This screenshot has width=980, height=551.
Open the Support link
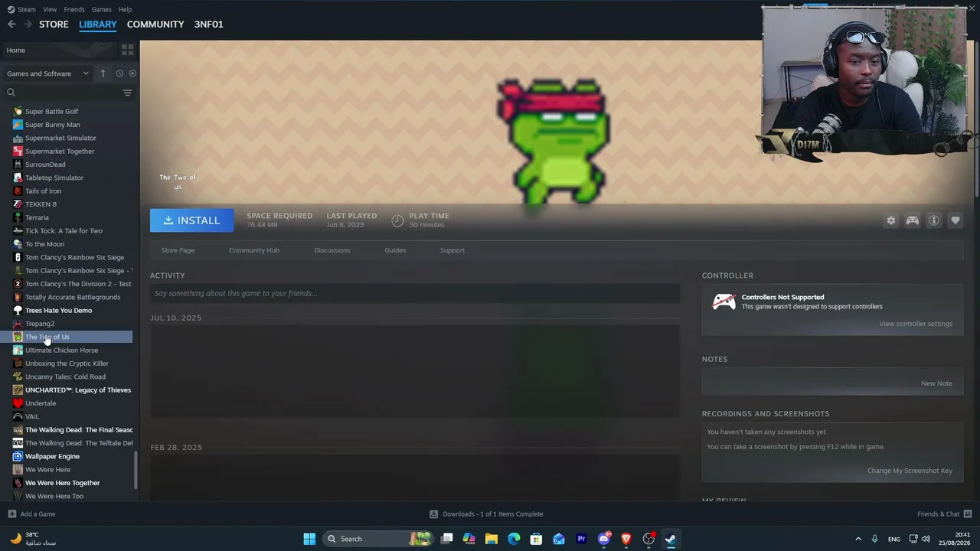click(452, 250)
